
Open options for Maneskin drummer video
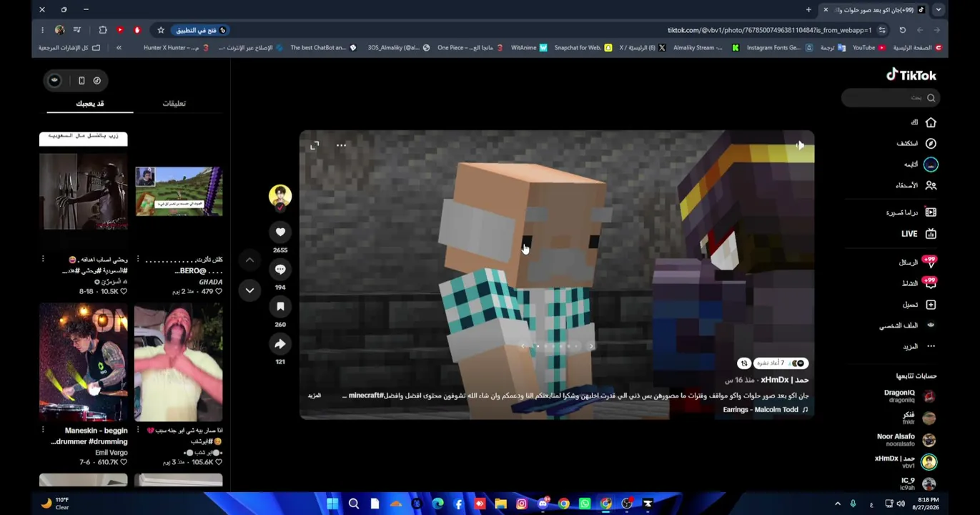click(43, 430)
